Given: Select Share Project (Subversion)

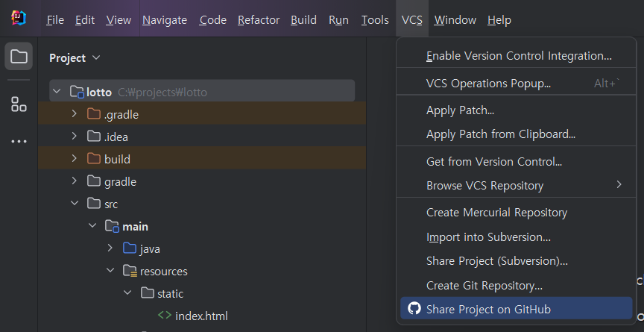Looking at the screenshot, I should [x=517, y=261].
